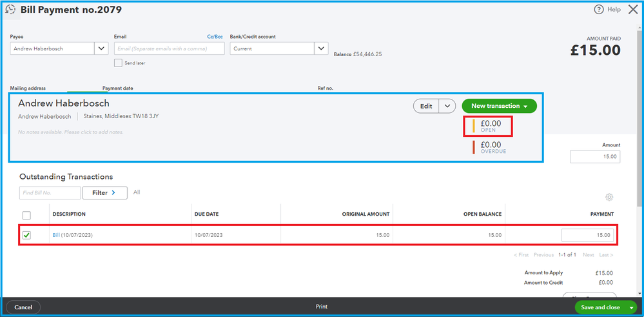Image resolution: width=644 pixels, height=317 pixels.
Task: Uncheck the Bill (10/07/2023) row checkbox
Action: (26, 235)
